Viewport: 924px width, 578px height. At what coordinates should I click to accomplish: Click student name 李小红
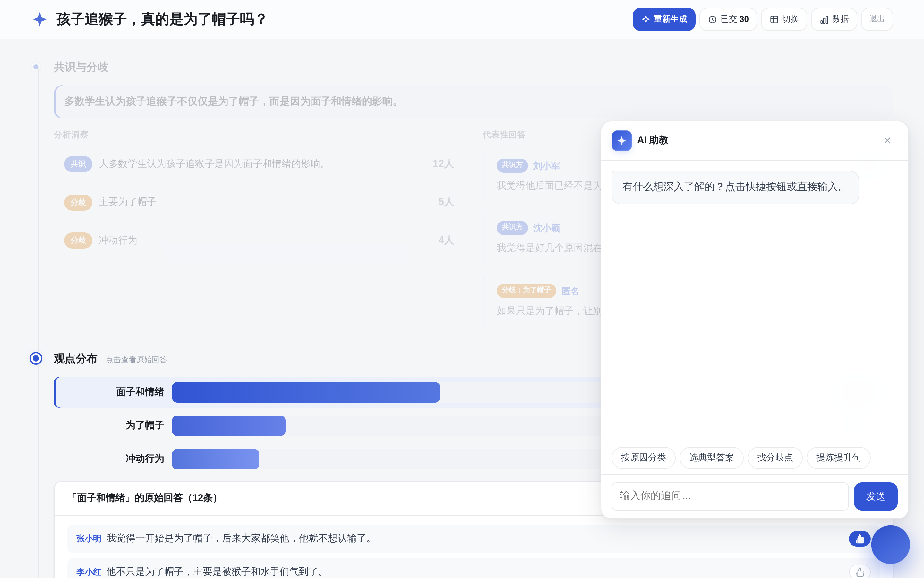(x=89, y=572)
